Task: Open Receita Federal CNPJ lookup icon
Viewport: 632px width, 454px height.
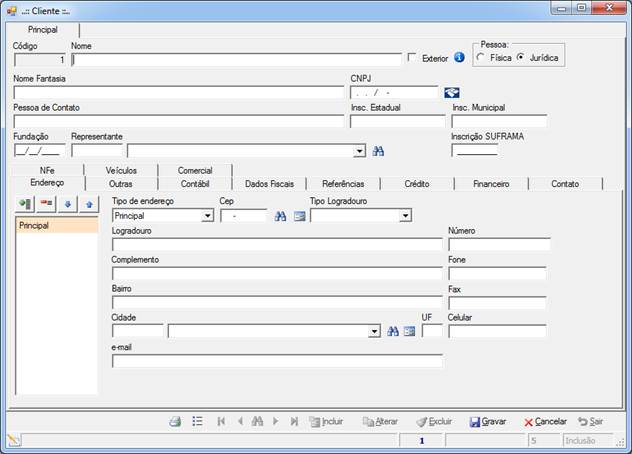Action: (451, 93)
